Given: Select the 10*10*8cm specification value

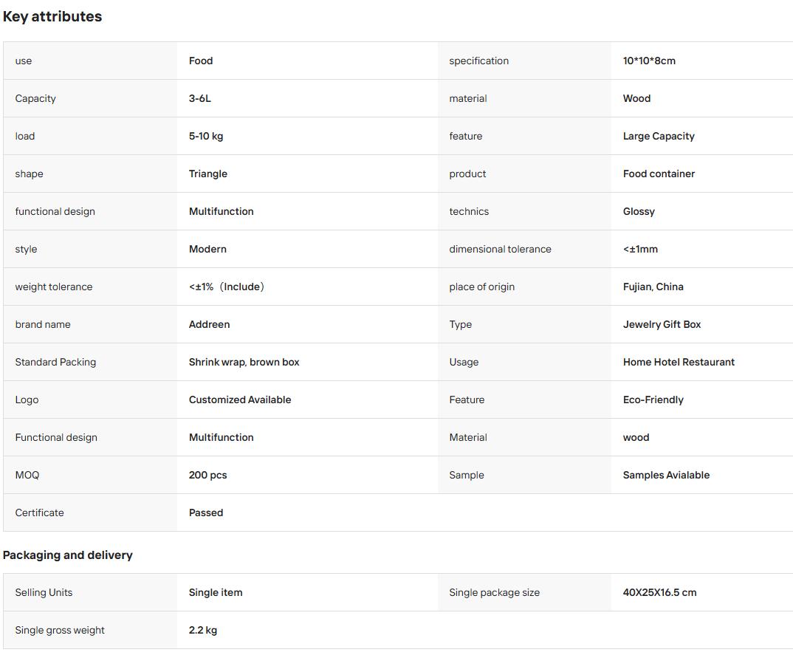Looking at the screenshot, I should (649, 61).
